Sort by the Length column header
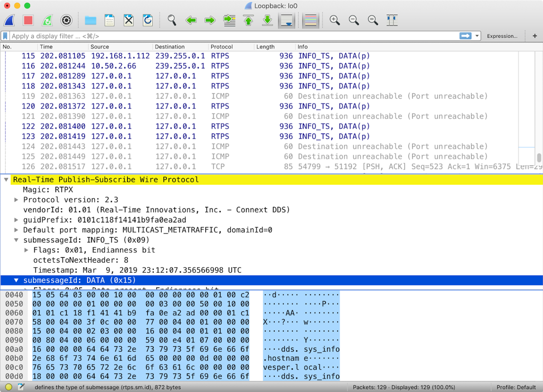 [x=275, y=47]
